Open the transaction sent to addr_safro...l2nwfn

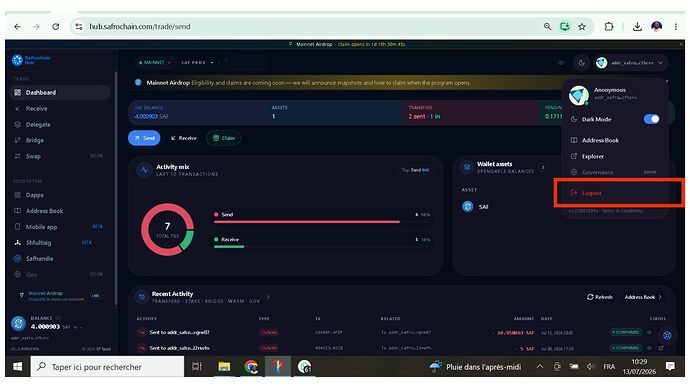coord(180,348)
